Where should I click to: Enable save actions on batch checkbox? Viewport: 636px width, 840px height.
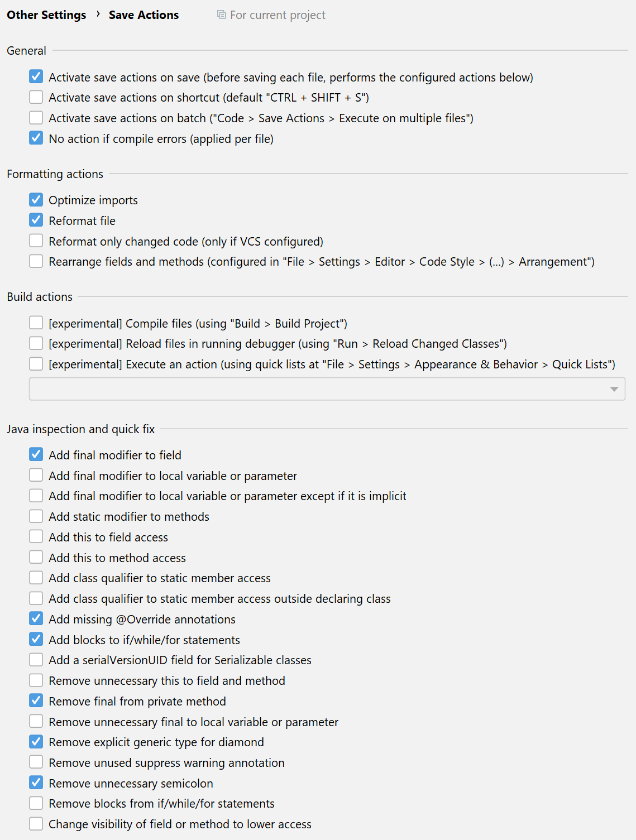pos(36,118)
